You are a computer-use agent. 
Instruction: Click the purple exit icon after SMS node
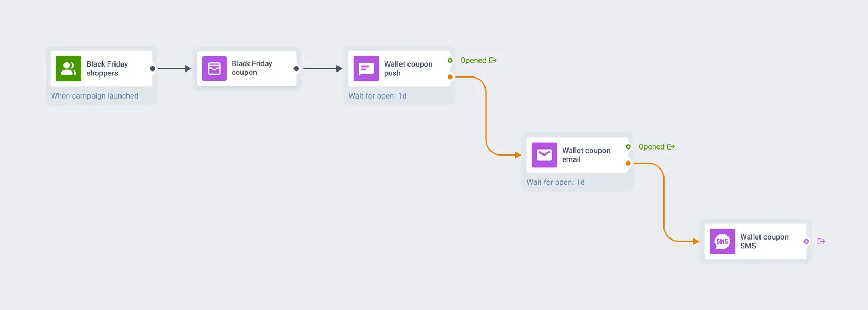(821, 242)
